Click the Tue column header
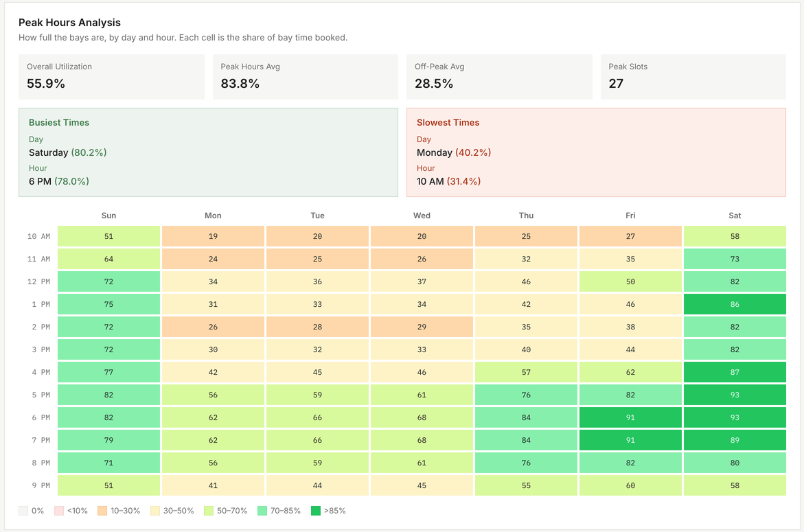The height and width of the screenshot is (532, 804). (317, 216)
